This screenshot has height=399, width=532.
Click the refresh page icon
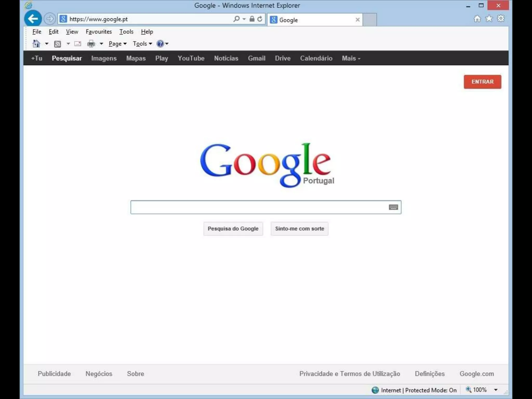(x=260, y=19)
